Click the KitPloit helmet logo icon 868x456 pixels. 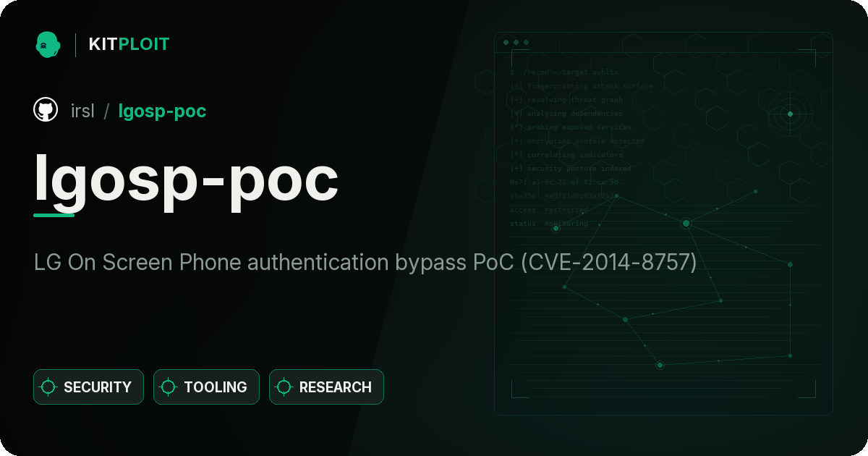click(48, 44)
